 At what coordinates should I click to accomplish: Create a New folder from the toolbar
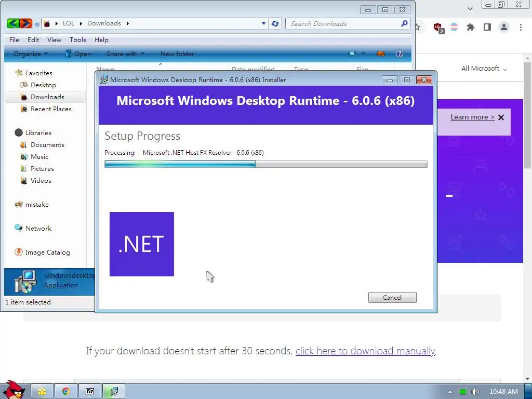click(x=177, y=54)
